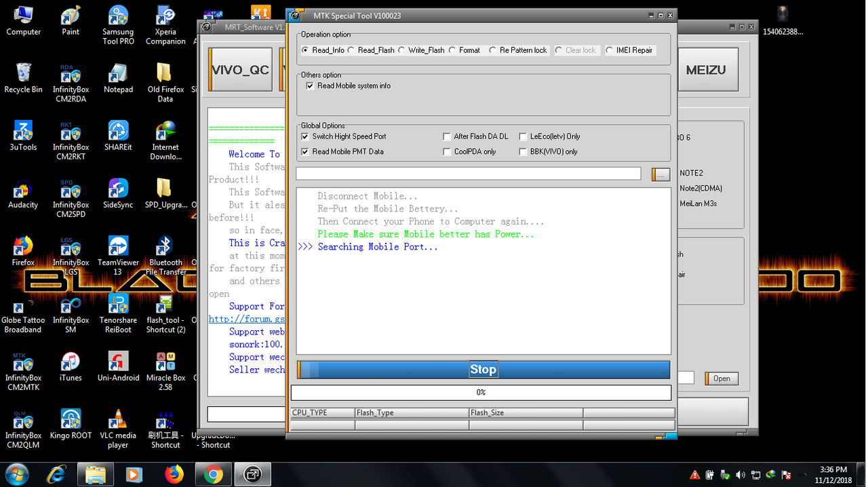This screenshot has width=868, height=487.
Task: Open the Recycle Bin
Action: click(x=23, y=78)
